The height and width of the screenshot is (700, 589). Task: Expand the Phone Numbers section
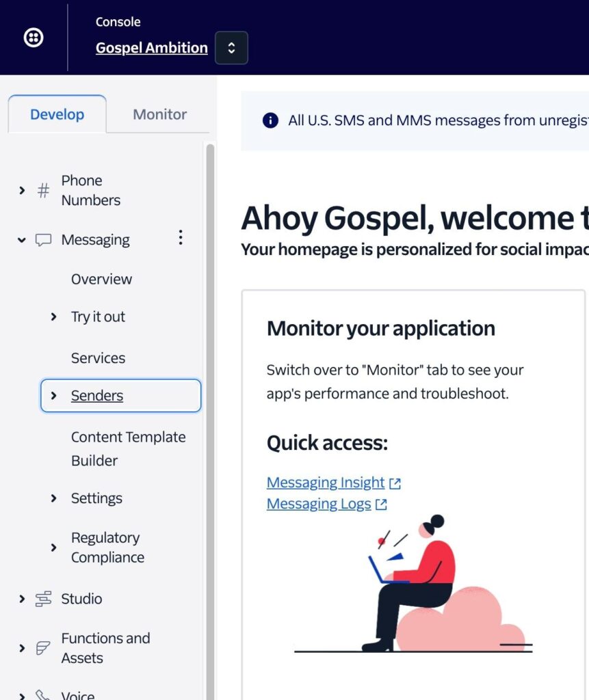coord(22,191)
